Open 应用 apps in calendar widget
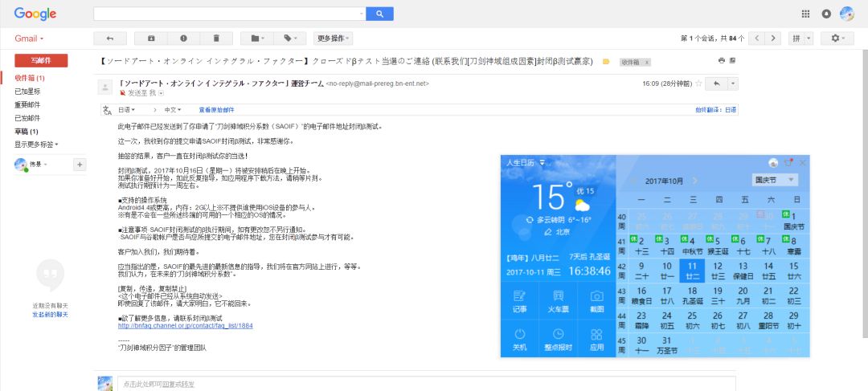 pyautogui.click(x=596, y=339)
